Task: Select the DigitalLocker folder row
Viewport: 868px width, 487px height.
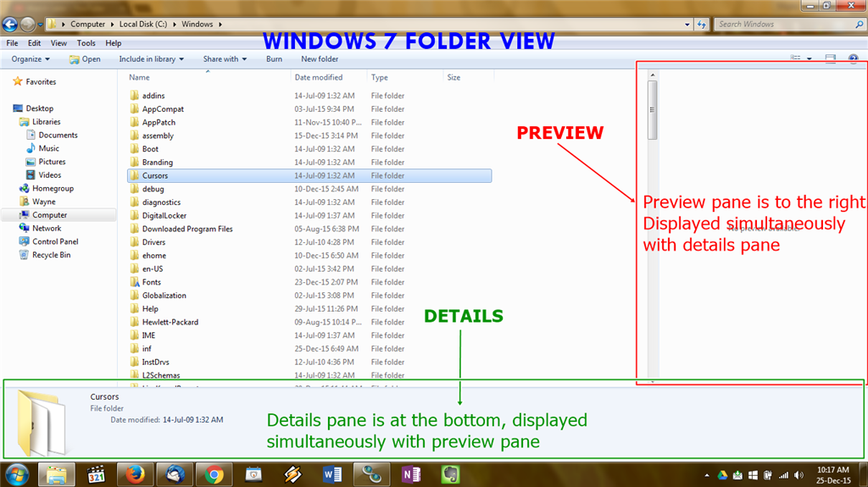Action: [x=309, y=215]
